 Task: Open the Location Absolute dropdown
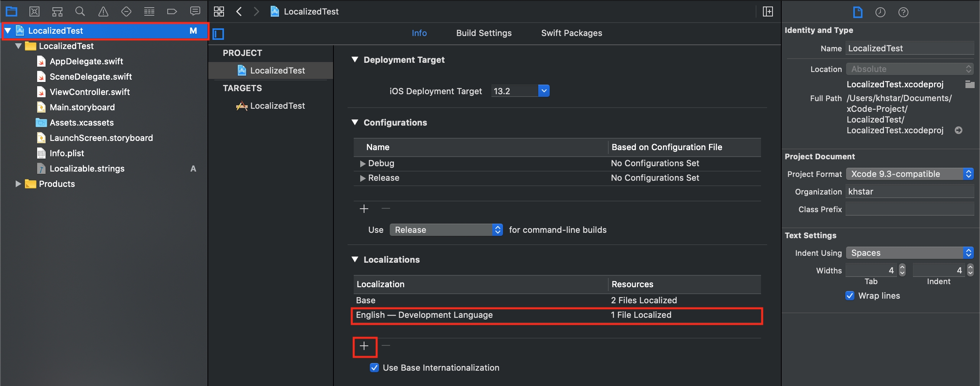coord(910,69)
